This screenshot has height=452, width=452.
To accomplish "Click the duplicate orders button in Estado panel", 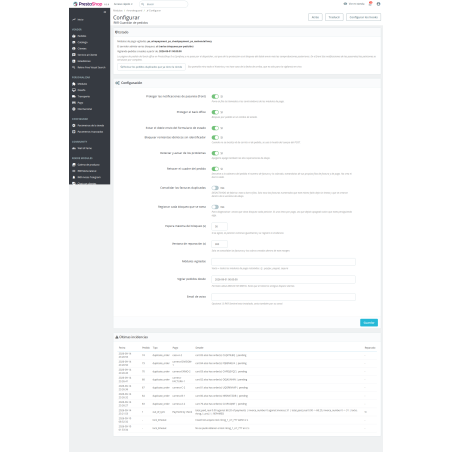I will (x=151, y=67).
